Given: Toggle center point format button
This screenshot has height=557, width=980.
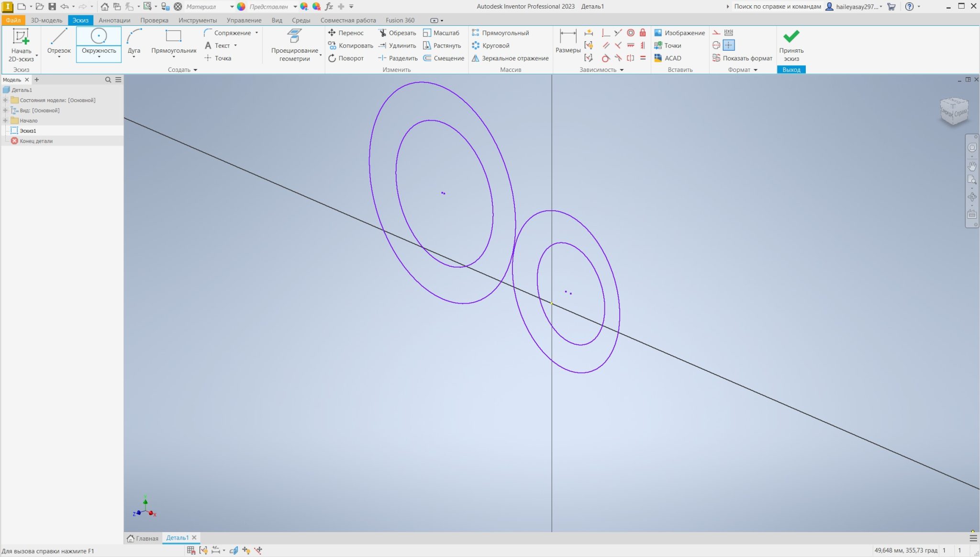Looking at the screenshot, I should point(728,45).
